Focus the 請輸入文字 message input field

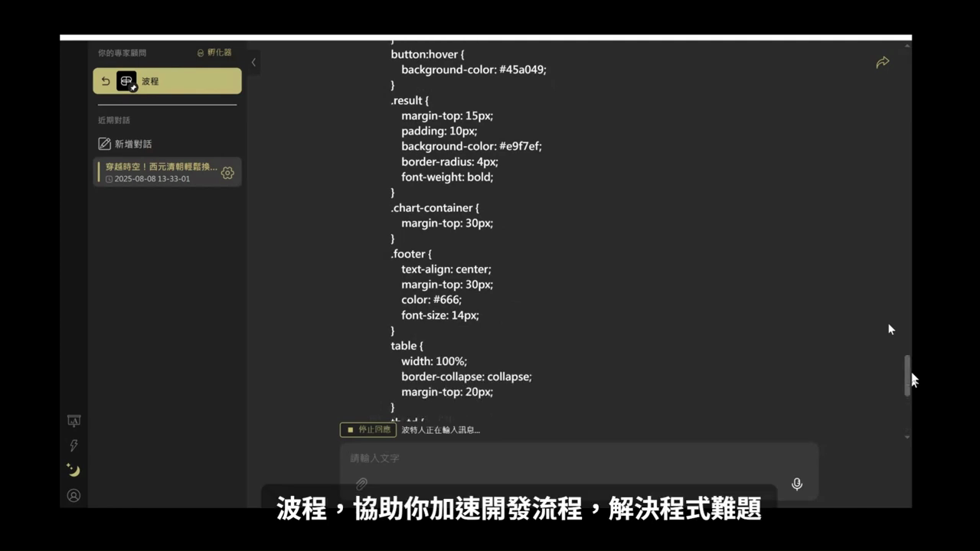pos(579,458)
